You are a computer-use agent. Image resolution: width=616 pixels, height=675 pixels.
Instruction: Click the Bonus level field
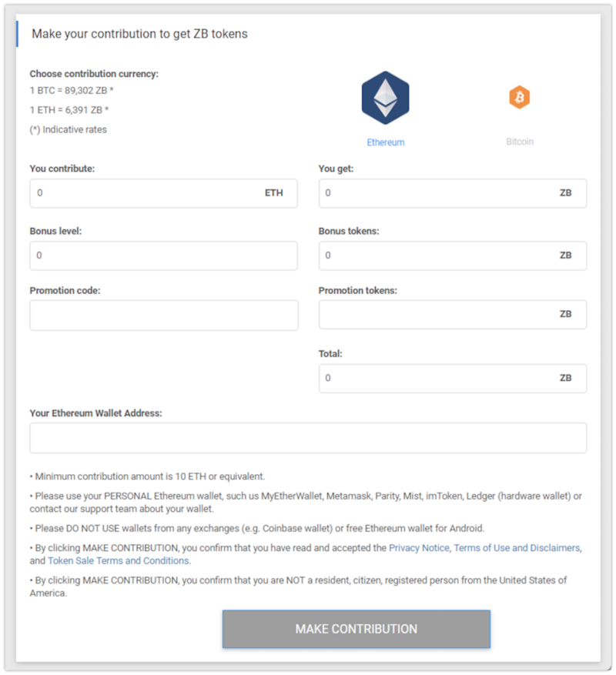(x=163, y=256)
